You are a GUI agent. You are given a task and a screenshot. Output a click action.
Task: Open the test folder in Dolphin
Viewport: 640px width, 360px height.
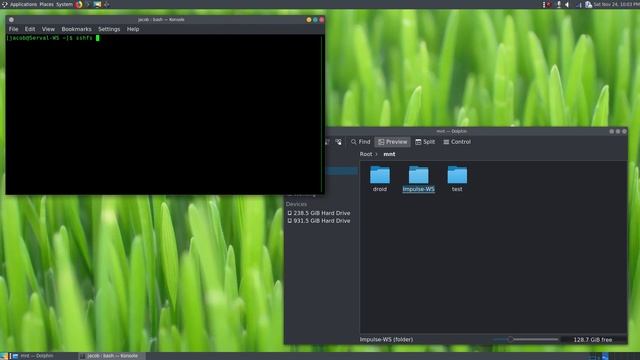click(457, 179)
